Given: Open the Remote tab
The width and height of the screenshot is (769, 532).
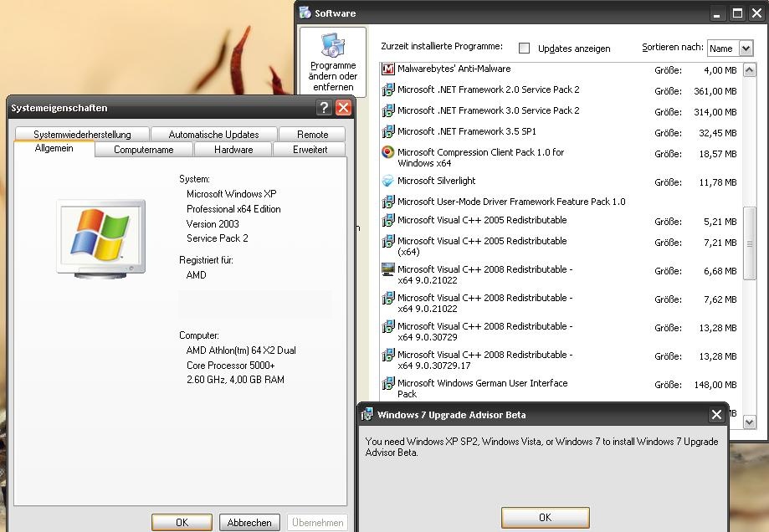Looking at the screenshot, I should (x=312, y=135).
